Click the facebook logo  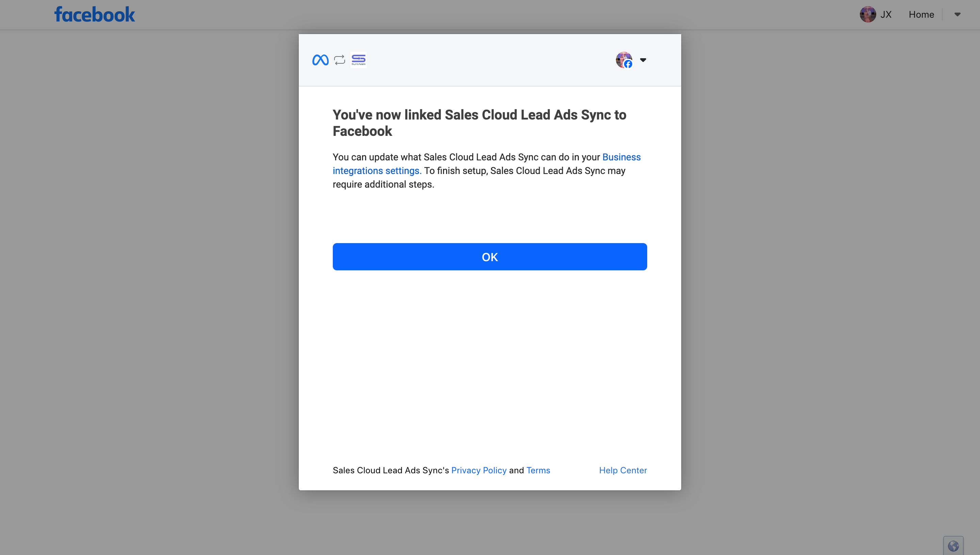[95, 15]
